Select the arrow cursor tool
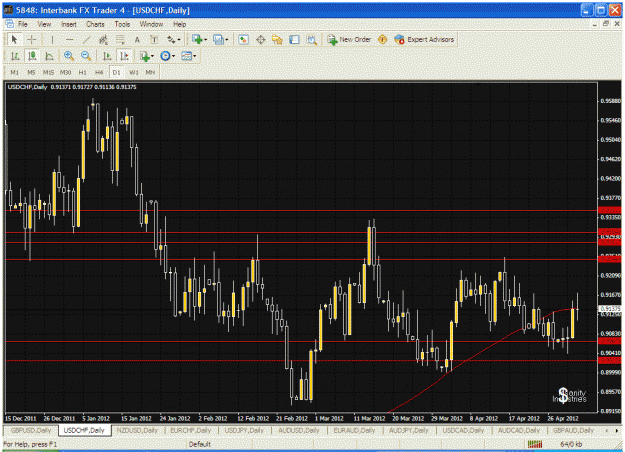The width and height of the screenshot is (625, 452). click(14, 39)
